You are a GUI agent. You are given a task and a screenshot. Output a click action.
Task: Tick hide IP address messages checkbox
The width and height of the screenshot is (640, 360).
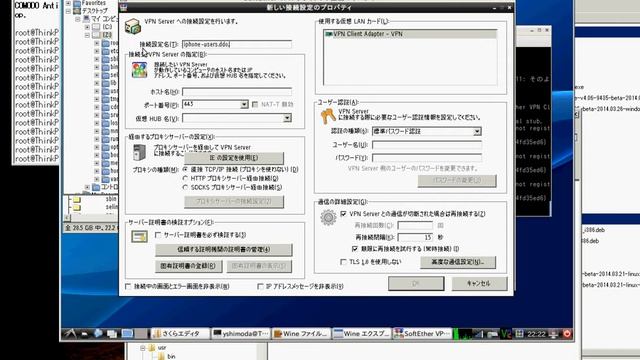click(260, 286)
